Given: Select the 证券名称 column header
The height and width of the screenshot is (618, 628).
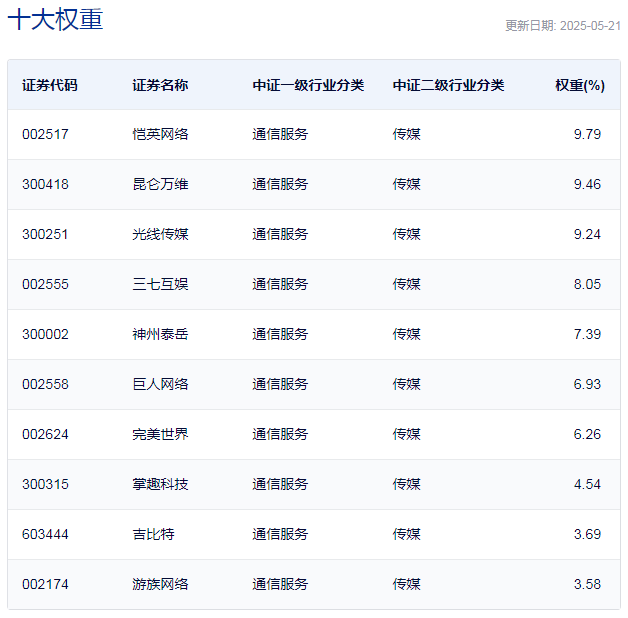Looking at the screenshot, I should pyautogui.click(x=160, y=85).
